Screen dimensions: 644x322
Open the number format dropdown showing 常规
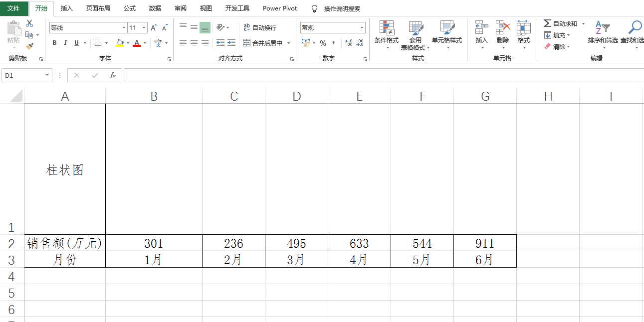coord(361,27)
